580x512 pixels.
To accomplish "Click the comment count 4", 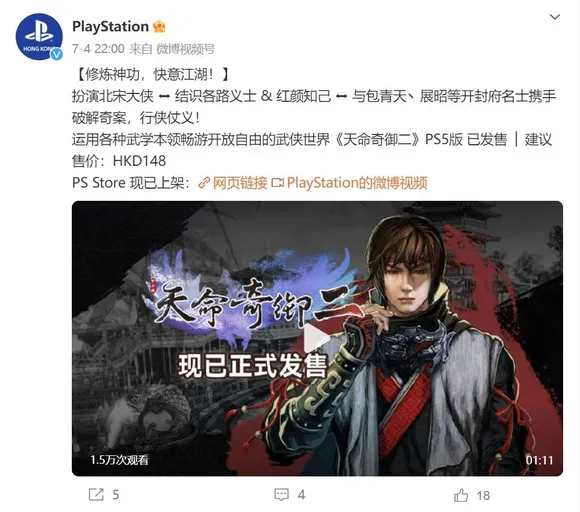I will 301,495.
